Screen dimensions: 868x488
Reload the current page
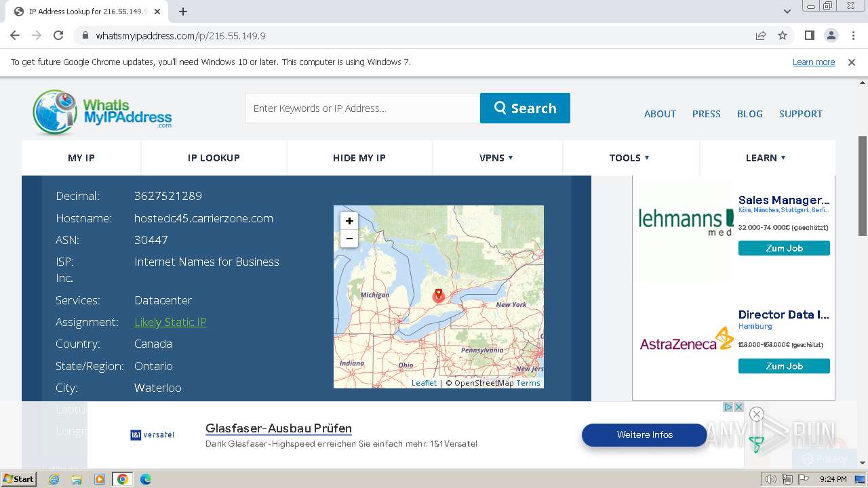pos(58,35)
